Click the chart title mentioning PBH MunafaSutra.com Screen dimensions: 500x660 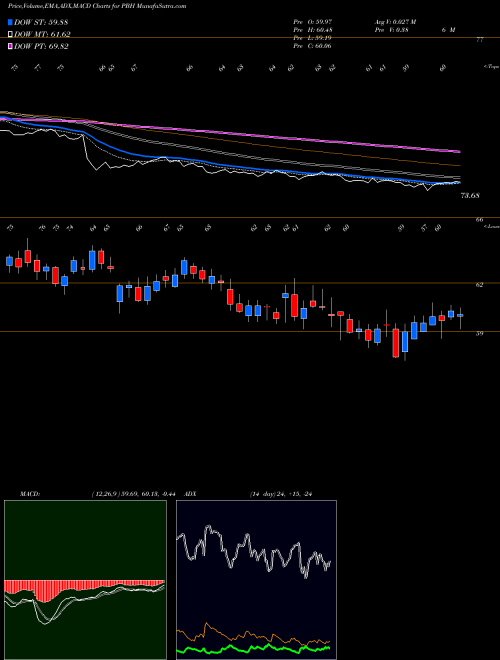coord(97,6)
